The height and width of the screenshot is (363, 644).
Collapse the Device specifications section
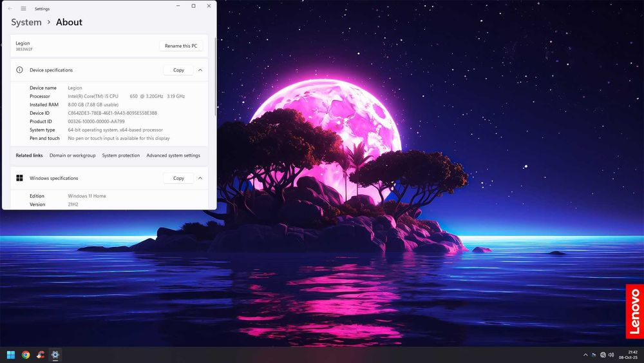tap(200, 70)
